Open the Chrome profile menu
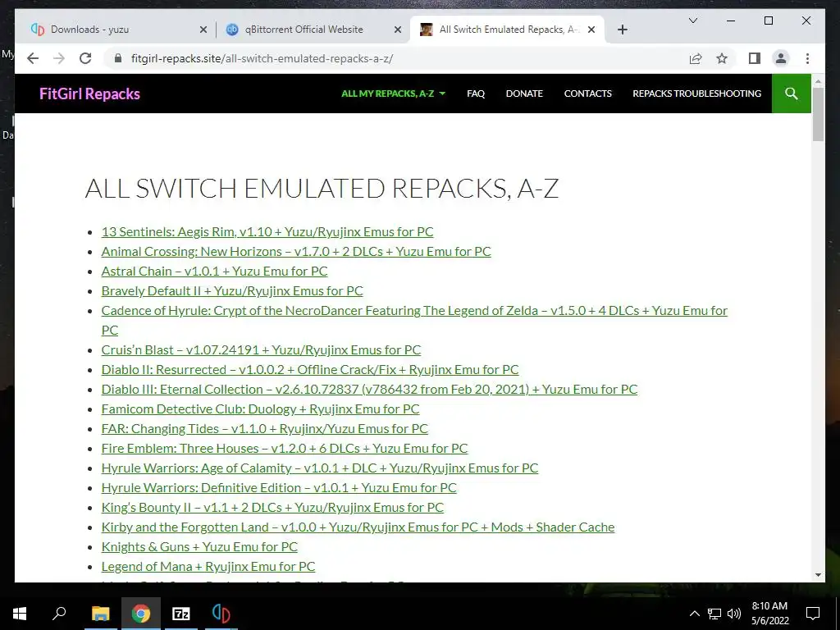The height and width of the screenshot is (630, 840). (781, 58)
